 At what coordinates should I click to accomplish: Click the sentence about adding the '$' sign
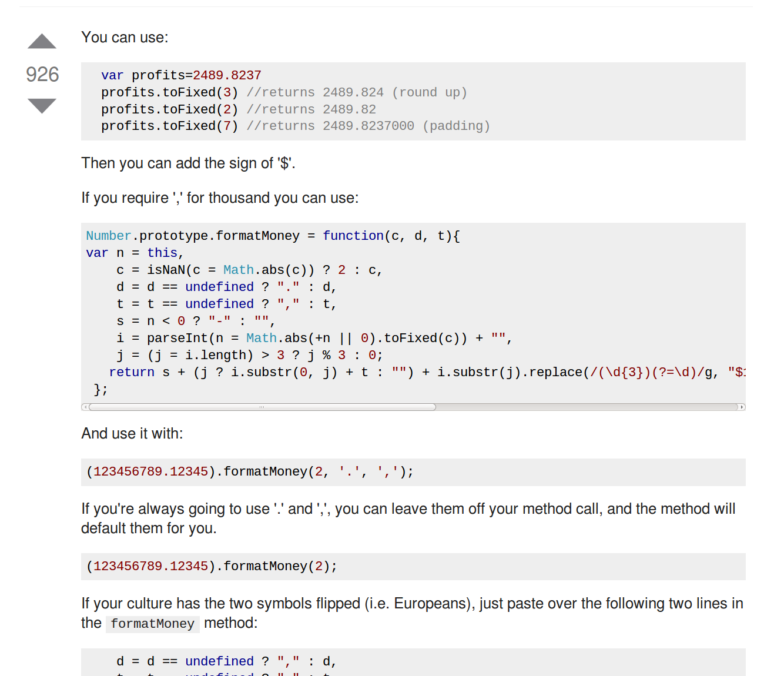[x=188, y=163]
